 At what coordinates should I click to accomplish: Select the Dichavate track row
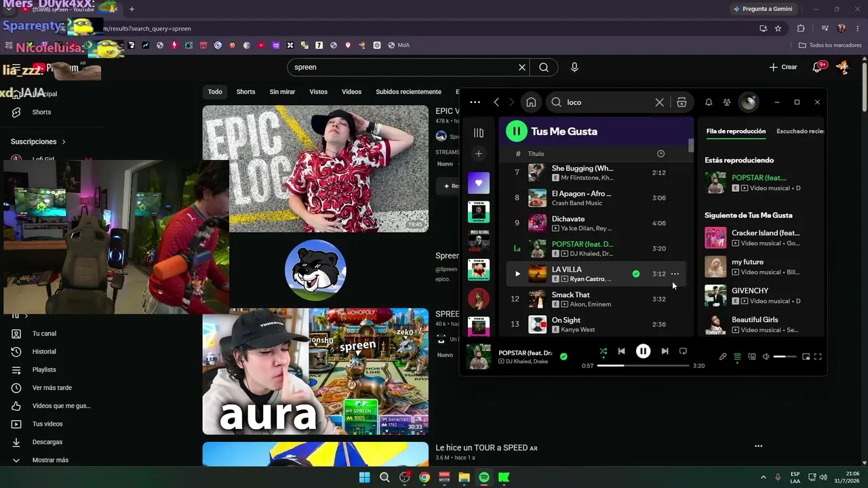click(x=597, y=223)
